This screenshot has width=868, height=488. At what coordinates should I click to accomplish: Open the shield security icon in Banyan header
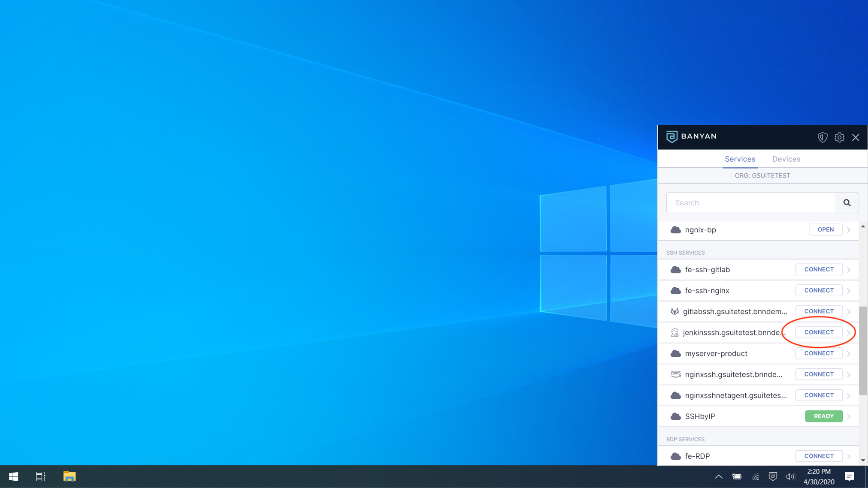[822, 137]
